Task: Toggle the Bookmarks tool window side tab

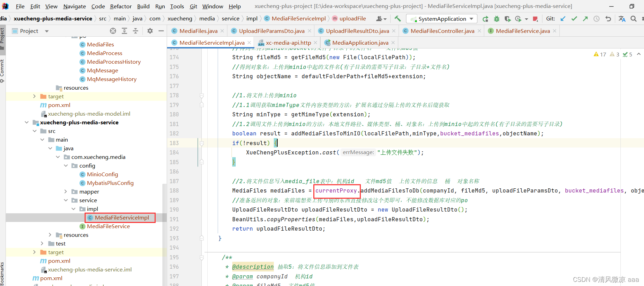Action: [x=2, y=274]
